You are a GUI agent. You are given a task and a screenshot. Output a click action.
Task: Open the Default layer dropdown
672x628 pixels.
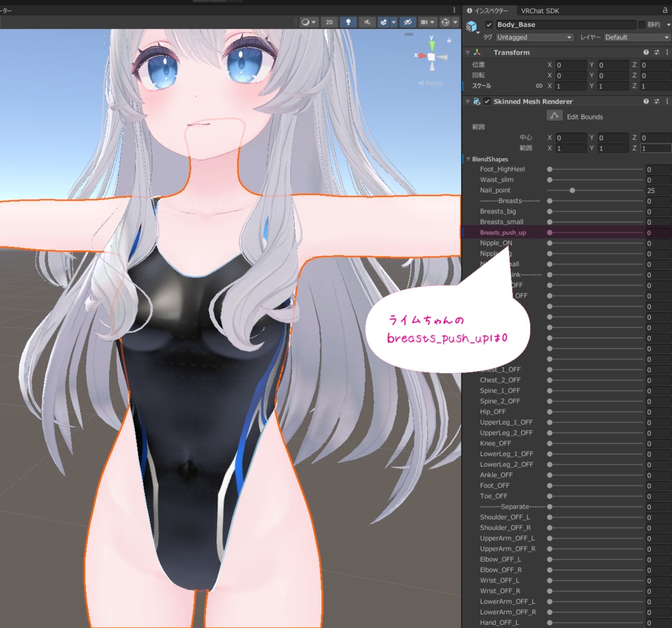[x=637, y=37]
